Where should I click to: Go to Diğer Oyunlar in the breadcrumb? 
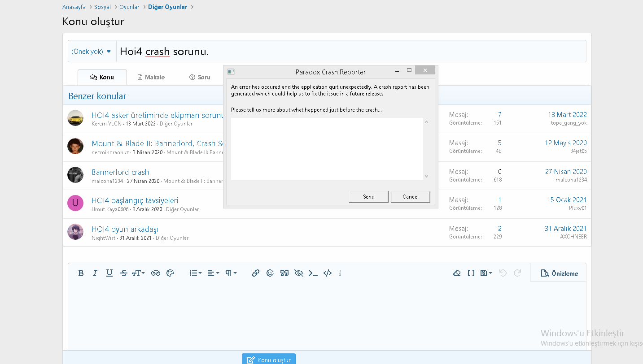168,7
